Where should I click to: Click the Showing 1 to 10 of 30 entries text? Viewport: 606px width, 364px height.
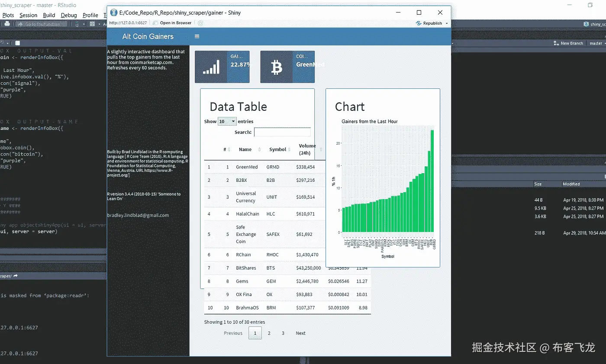(234, 322)
